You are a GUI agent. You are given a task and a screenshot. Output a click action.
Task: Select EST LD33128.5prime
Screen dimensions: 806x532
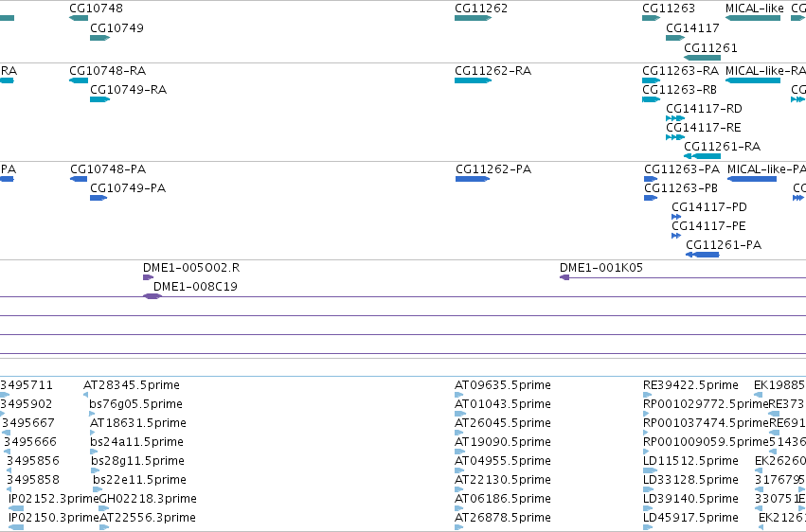(x=690, y=481)
